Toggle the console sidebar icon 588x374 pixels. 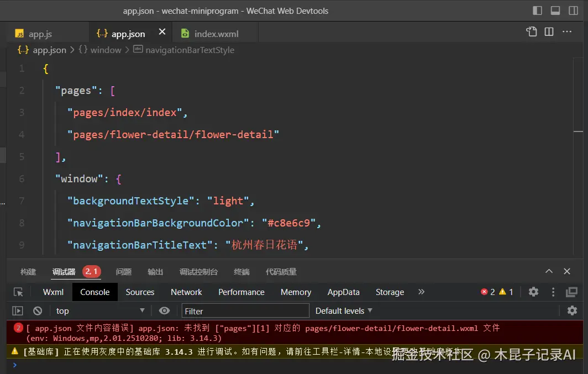pyautogui.click(x=18, y=310)
